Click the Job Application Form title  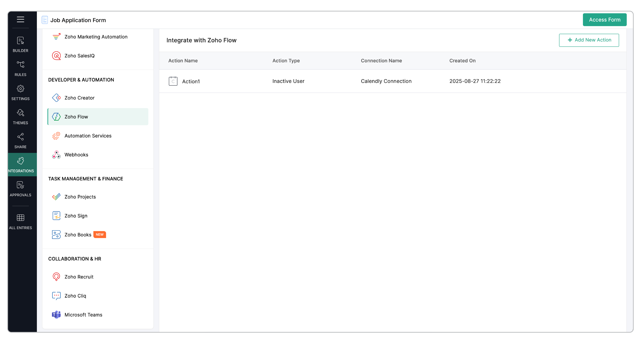click(78, 20)
